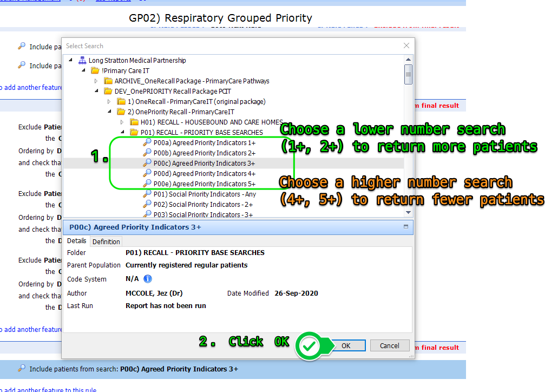Click the DEV_OnePRIORITY Recall Package folder icon

coord(108,91)
